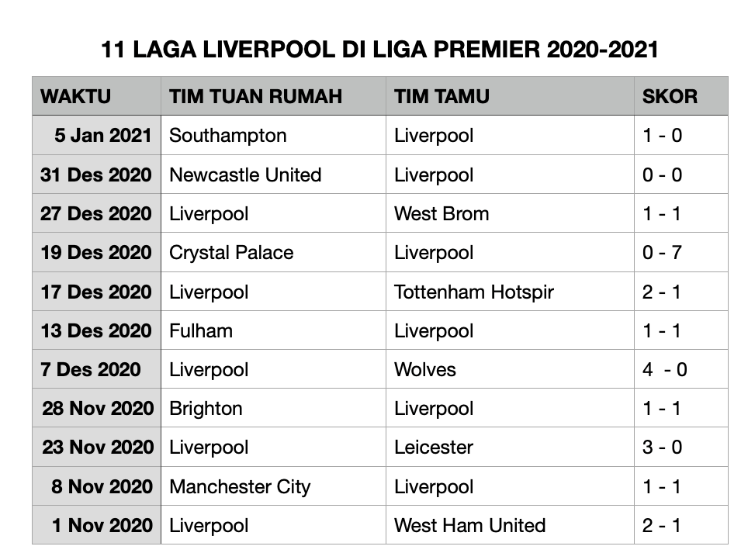
Task: Select the Brighton cell
Action: [x=206, y=409]
